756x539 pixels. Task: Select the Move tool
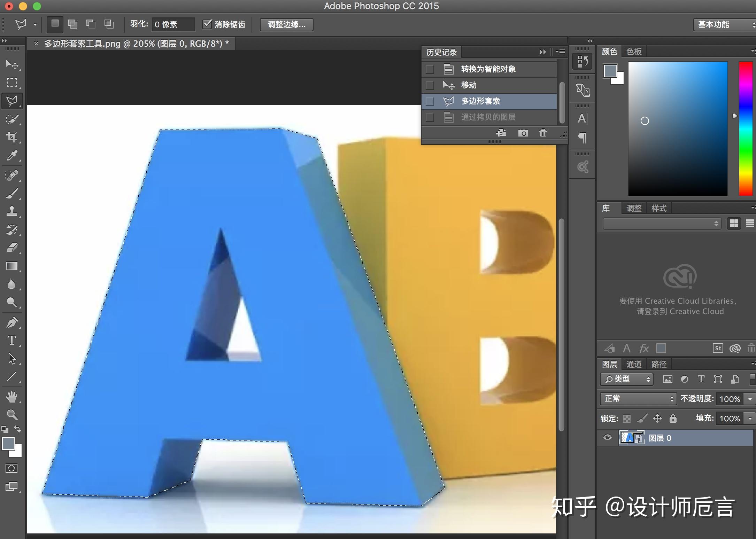12,64
